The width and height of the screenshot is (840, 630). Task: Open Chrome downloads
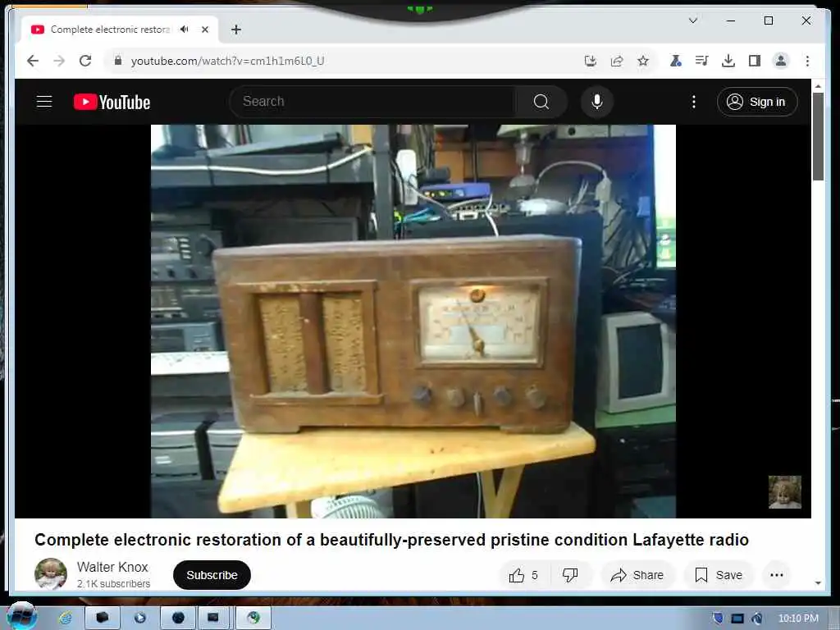point(728,61)
